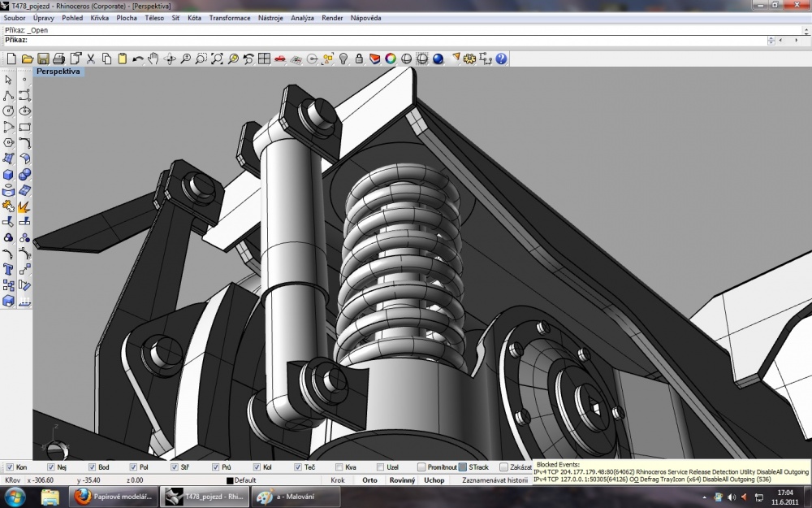Open the Nápověda menu
The image size is (812, 508).
click(x=365, y=18)
